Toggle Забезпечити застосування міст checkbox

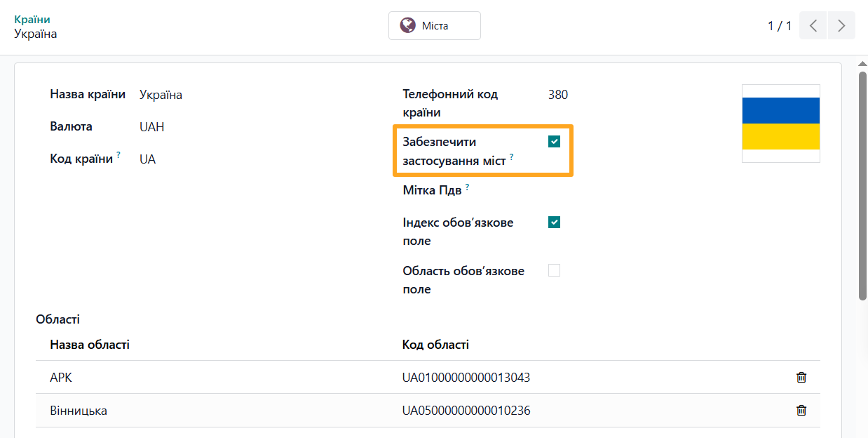554,142
